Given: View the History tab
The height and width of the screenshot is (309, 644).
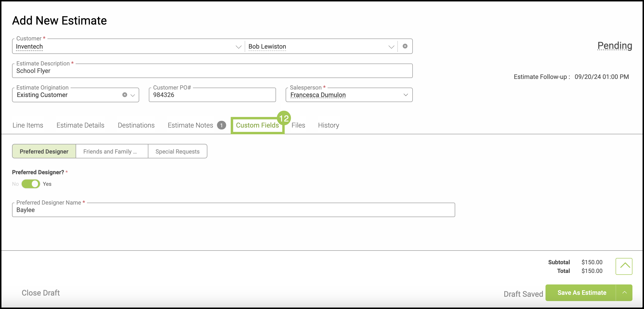Looking at the screenshot, I should [x=328, y=125].
